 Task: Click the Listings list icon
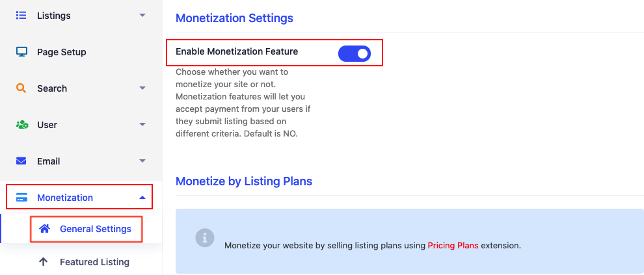click(21, 16)
